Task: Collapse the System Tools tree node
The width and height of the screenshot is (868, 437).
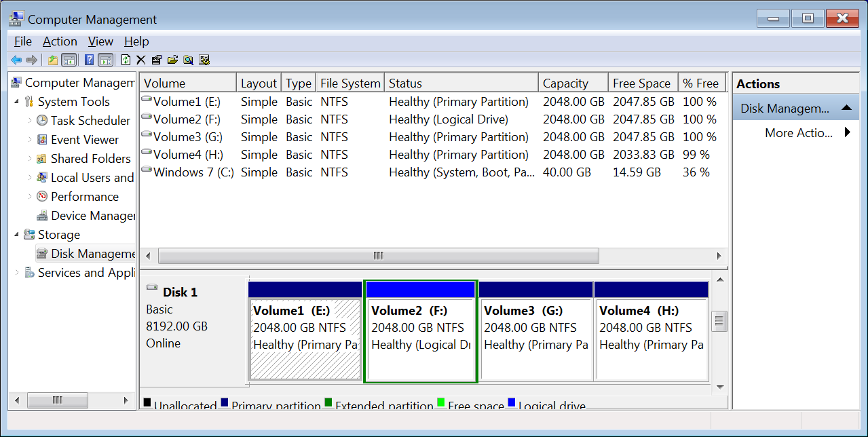Action: pyautogui.click(x=17, y=102)
